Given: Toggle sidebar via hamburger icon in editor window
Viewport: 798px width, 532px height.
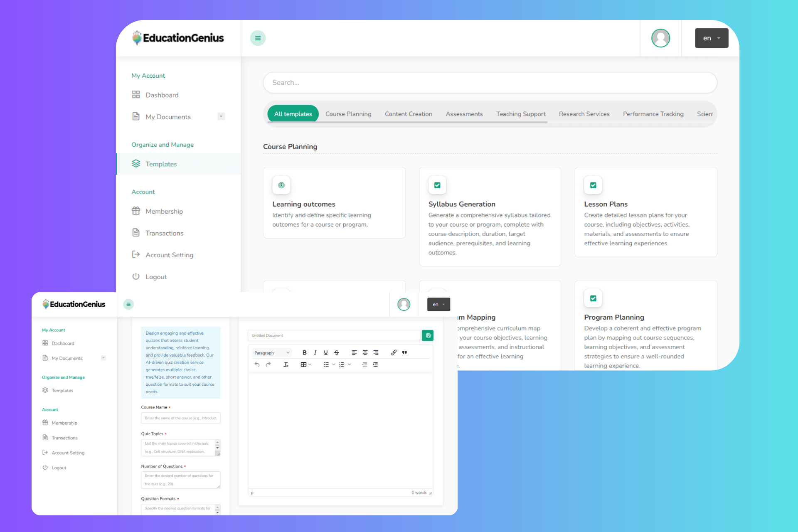Looking at the screenshot, I should [x=128, y=305].
